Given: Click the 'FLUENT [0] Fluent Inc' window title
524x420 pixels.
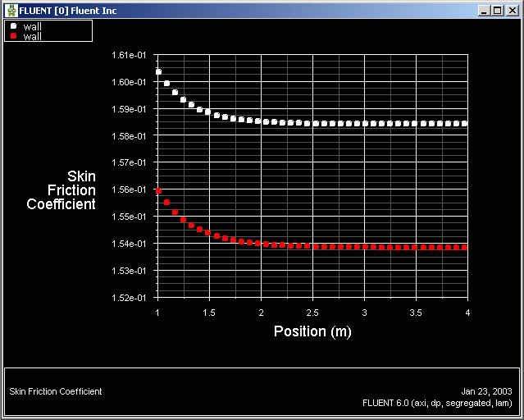Looking at the screenshot, I should (68, 11).
